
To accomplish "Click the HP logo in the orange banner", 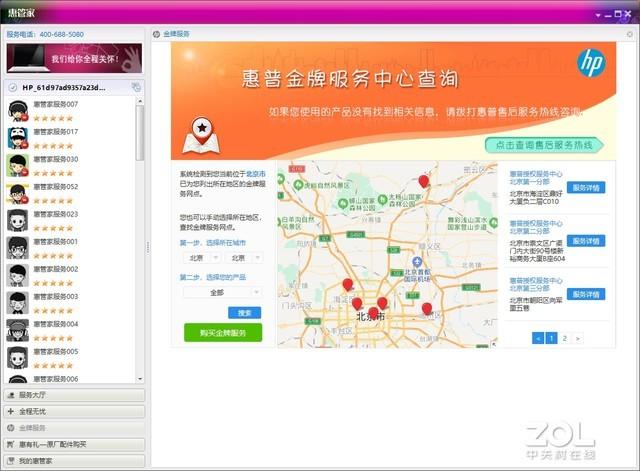I will pyautogui.click(x=591, y=63).
